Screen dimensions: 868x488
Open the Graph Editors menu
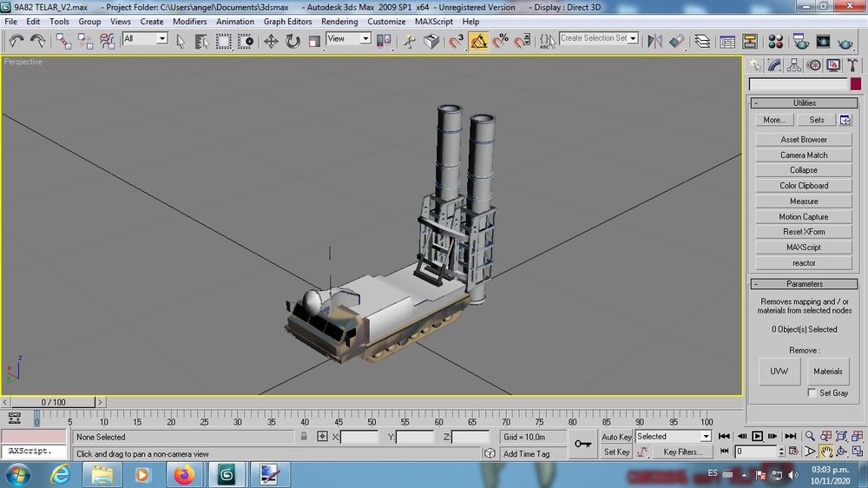pos(287,22)
